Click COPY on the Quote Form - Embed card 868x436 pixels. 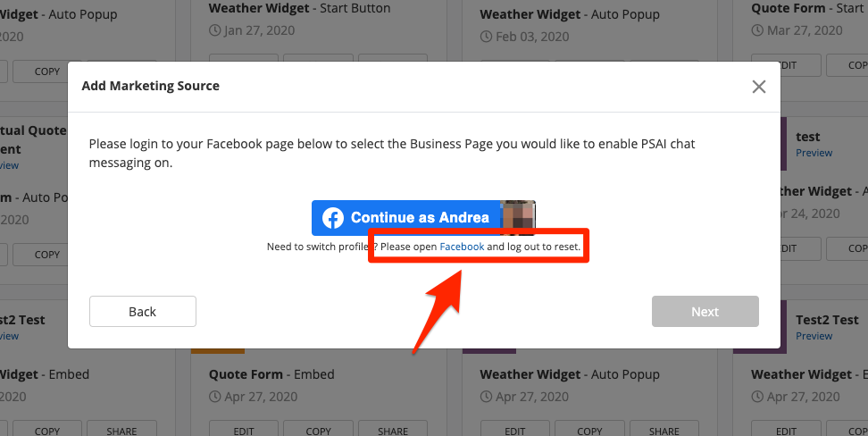(x=319, y=431)
